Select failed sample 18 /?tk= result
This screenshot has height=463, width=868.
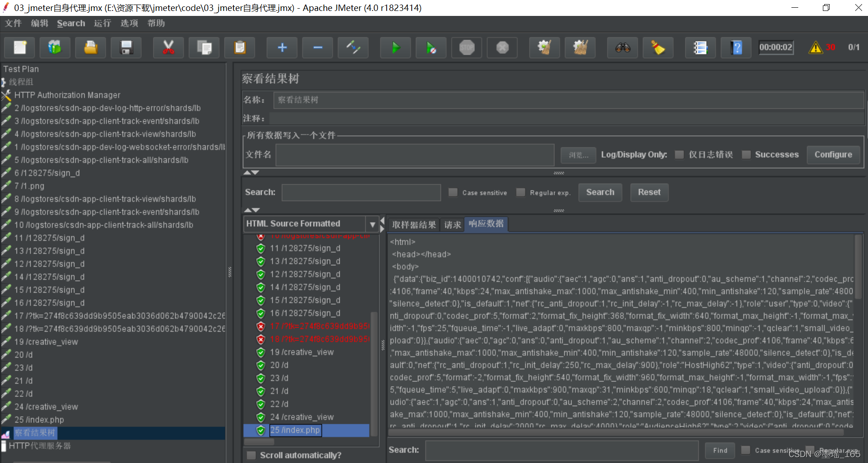319,340
